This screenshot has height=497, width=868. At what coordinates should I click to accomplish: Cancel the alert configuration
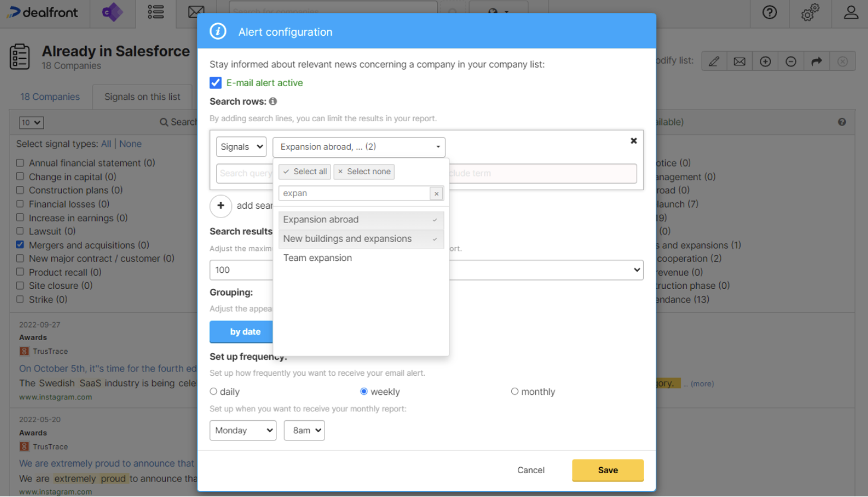(530, 470)
